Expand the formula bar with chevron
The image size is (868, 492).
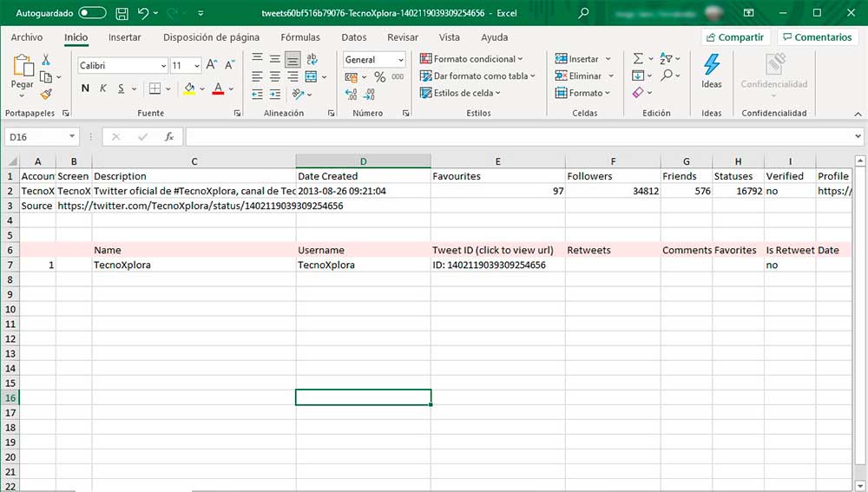(x=858, y=136)
